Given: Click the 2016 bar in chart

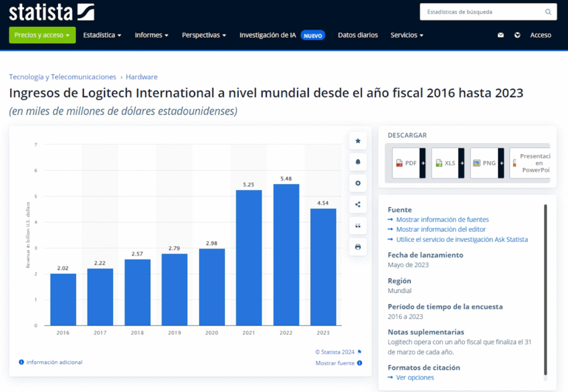Looking at the screenshot, I should (x=63, y=299).
